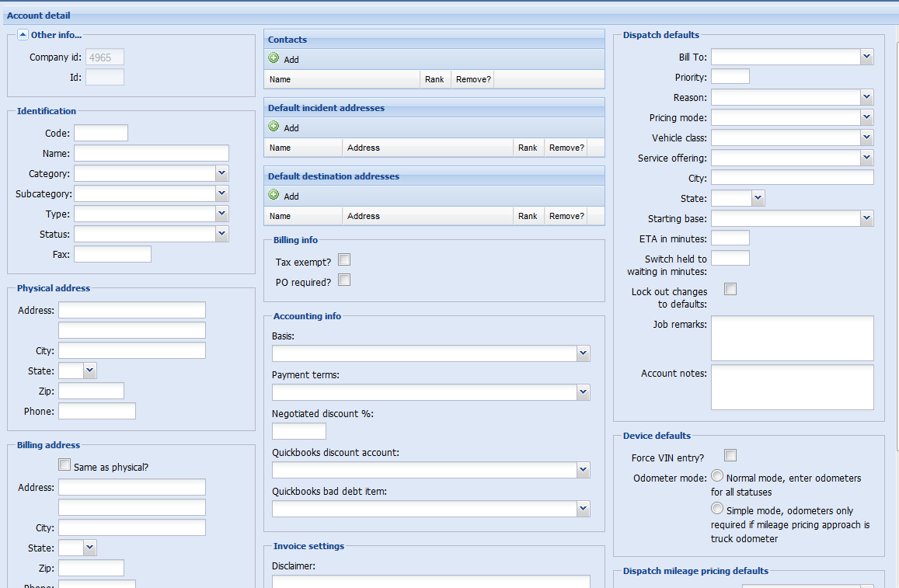Click Add icon in Default incident addresses
The image size is (899, 588).
coord(274,127)
